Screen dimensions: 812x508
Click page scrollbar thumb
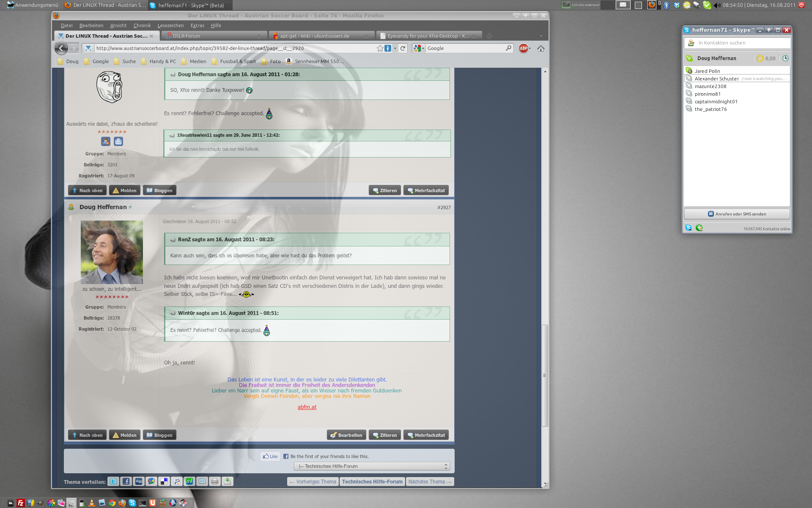pyautogui.click(x=545, y=375)
